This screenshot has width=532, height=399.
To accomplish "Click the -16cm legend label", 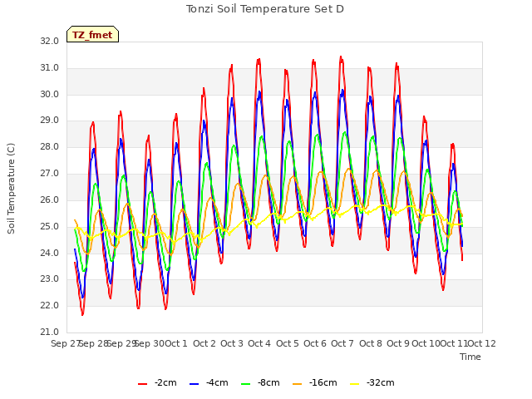I will tap(323, 382).
